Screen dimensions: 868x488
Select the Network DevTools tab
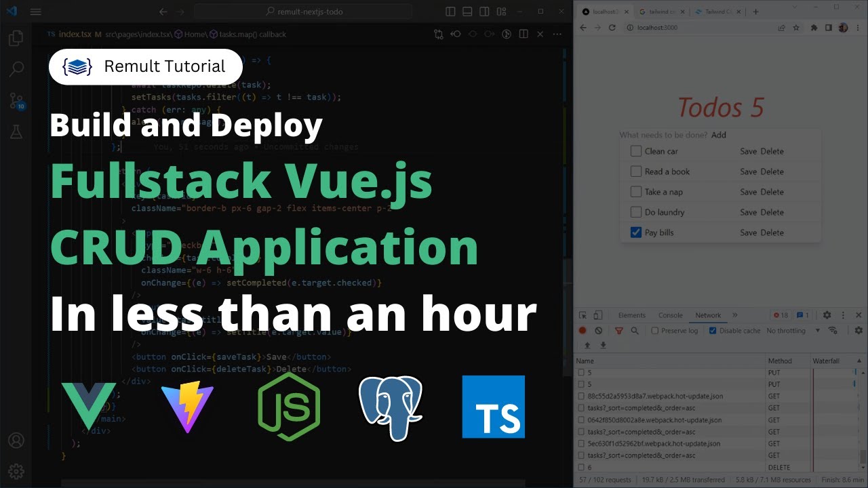(708, 315)
